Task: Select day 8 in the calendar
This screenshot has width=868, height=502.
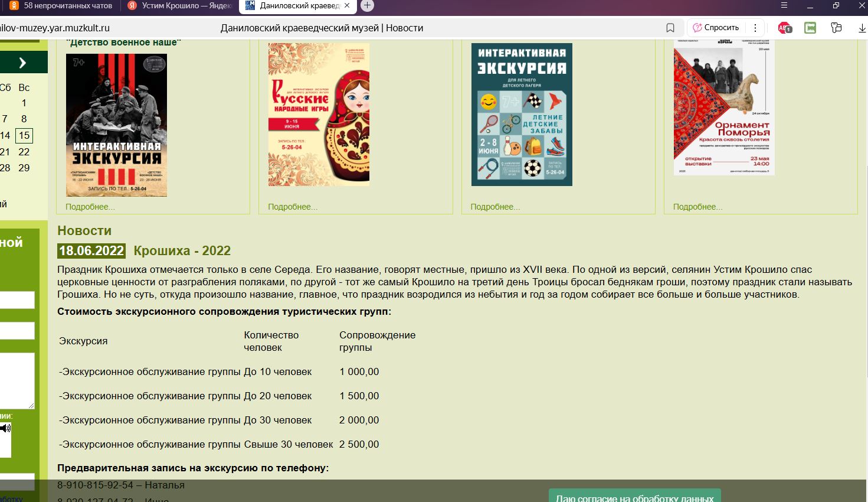Action: [24, 119]
